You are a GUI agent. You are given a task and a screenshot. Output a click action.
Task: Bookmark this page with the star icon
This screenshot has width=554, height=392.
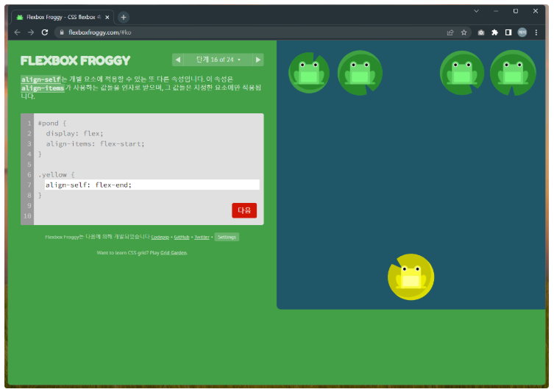pos(464,32)
